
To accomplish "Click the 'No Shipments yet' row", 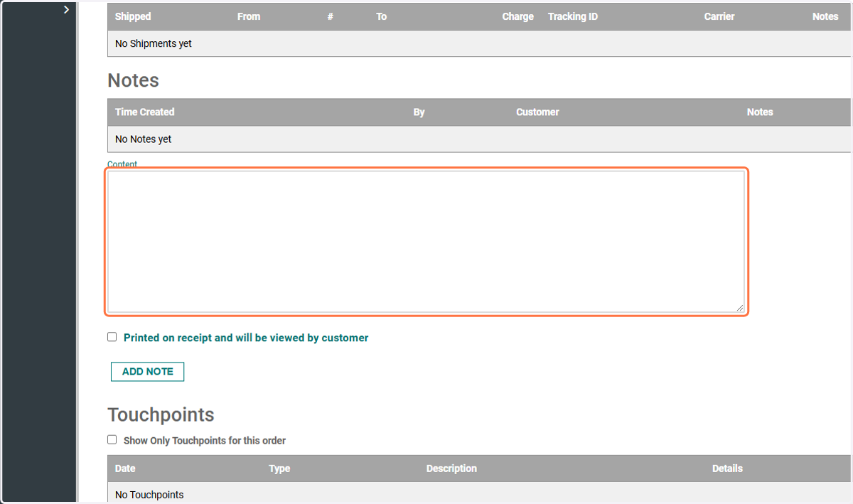I will point(479,43).
